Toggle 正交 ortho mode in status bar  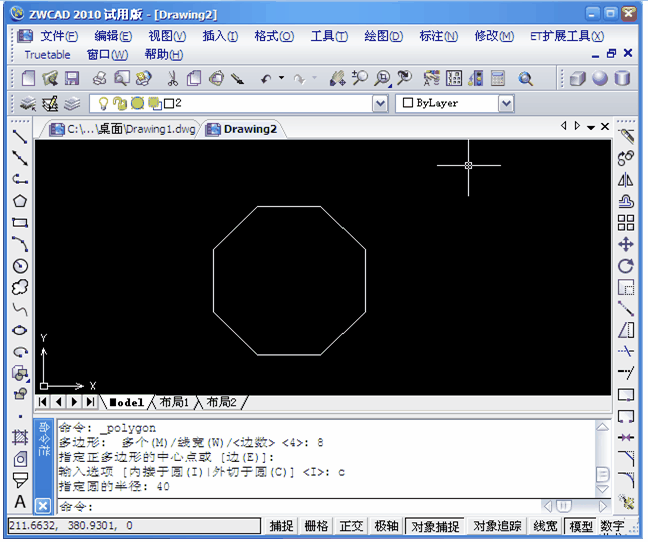pos(351,525)
